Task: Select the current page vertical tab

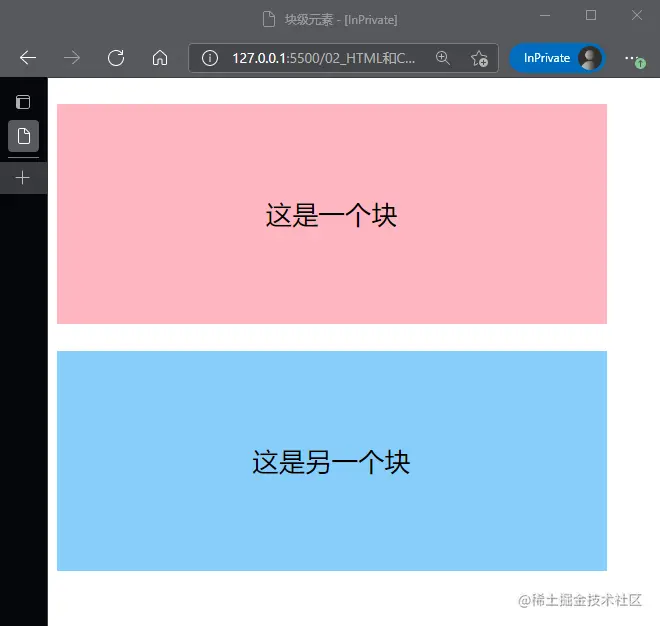Action: point(24,136)
